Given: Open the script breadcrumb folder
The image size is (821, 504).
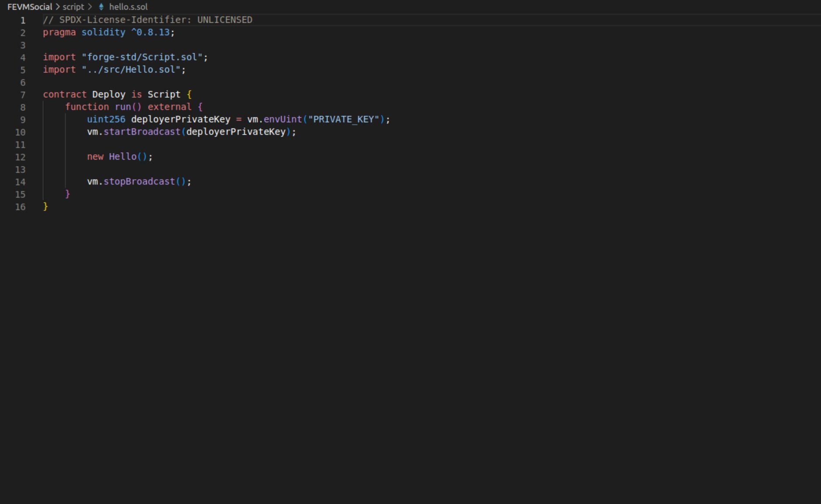Looking at the screenshot, I should point(73,7).
